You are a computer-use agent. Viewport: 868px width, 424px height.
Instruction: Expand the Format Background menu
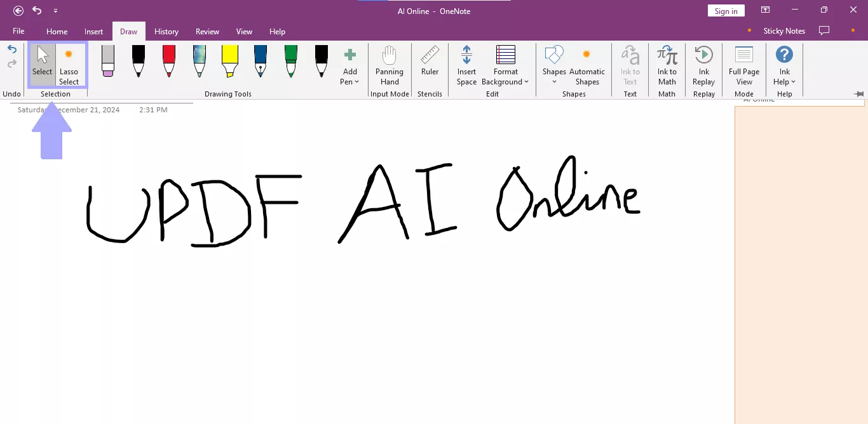tap(505, 65)
